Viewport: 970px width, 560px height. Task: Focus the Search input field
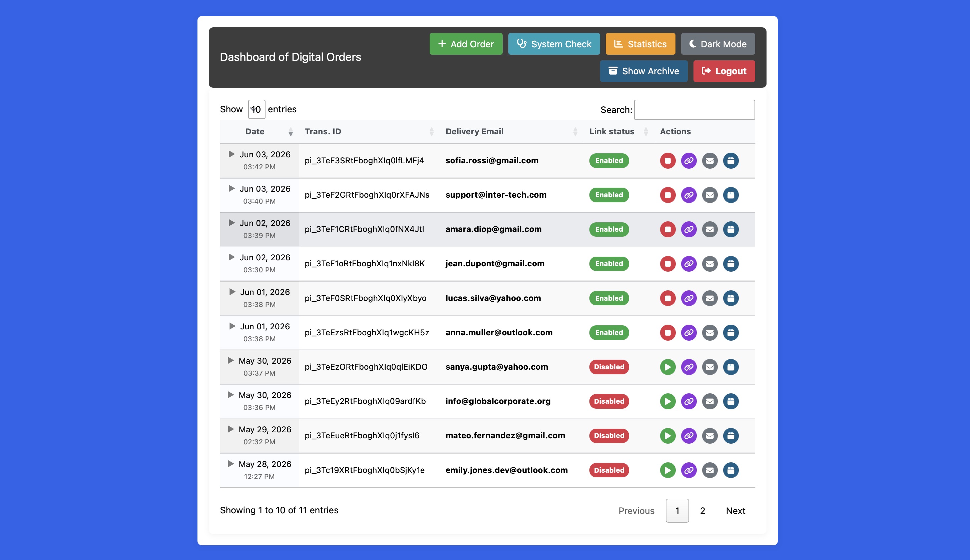(694, 110)
